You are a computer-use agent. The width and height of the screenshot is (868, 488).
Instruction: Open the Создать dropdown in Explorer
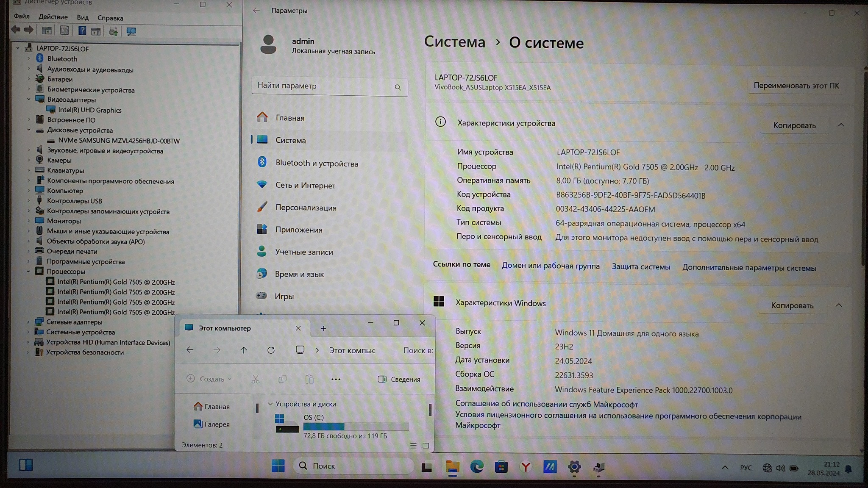209,379
